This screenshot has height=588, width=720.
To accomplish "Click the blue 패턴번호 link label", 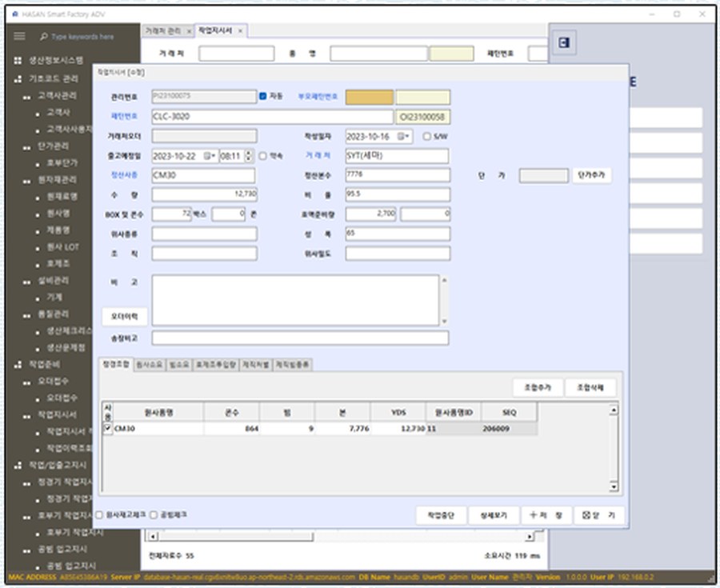I will (x=124, y=117).
